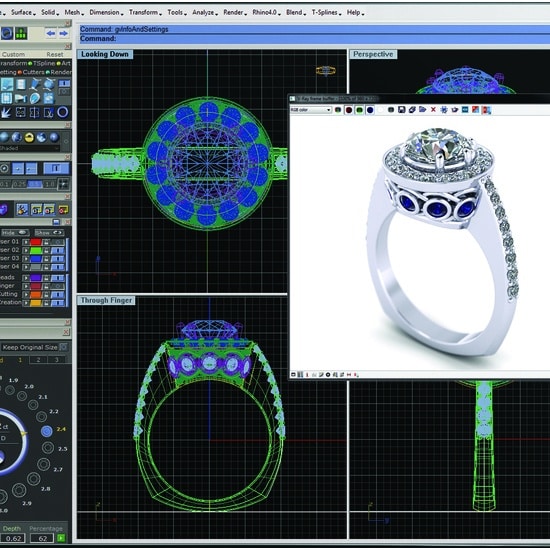Toggle the Keep Original Size checkbox
This screenshot has height=550, width=550.
click(x=64, y=347)
